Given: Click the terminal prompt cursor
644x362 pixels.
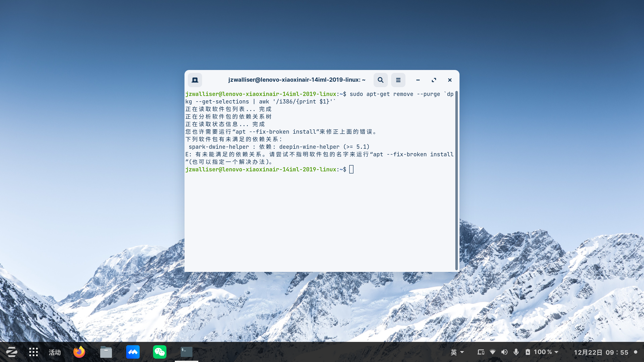Looking at the screenshot, I should click(x=351, y=169).
